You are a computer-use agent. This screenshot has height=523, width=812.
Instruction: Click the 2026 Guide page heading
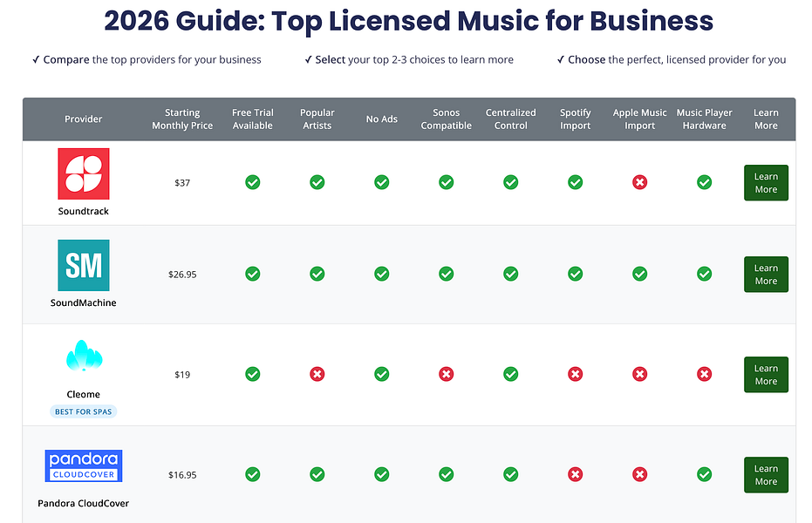(408, 21)
